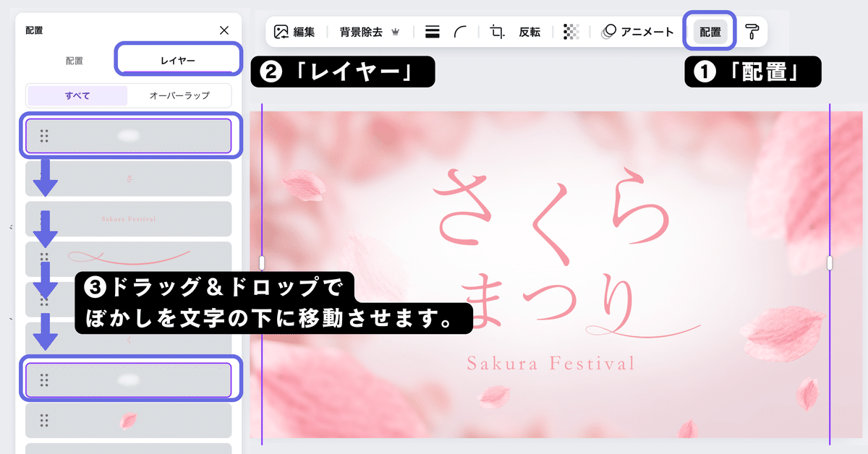Switch to the 配置 tab in panel
Screen dimensions: 868x454
pos(75,60)
